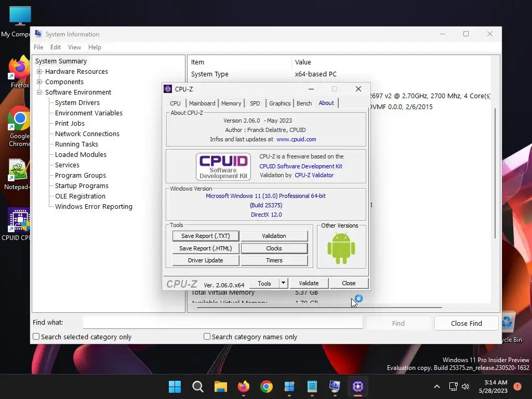The width and height of the screenshot is (532, 399).
Task: Open the volume tray icon
Action: pos(465,387)
